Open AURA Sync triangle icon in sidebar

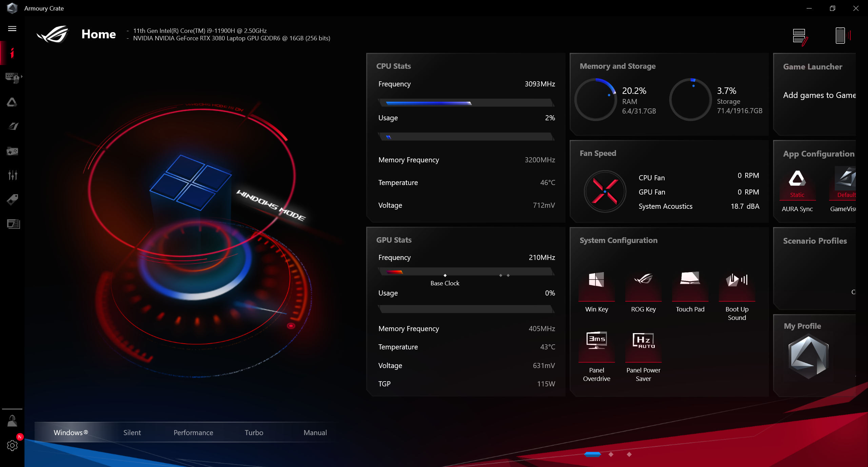pyautogui.click(x=12, y=102)
